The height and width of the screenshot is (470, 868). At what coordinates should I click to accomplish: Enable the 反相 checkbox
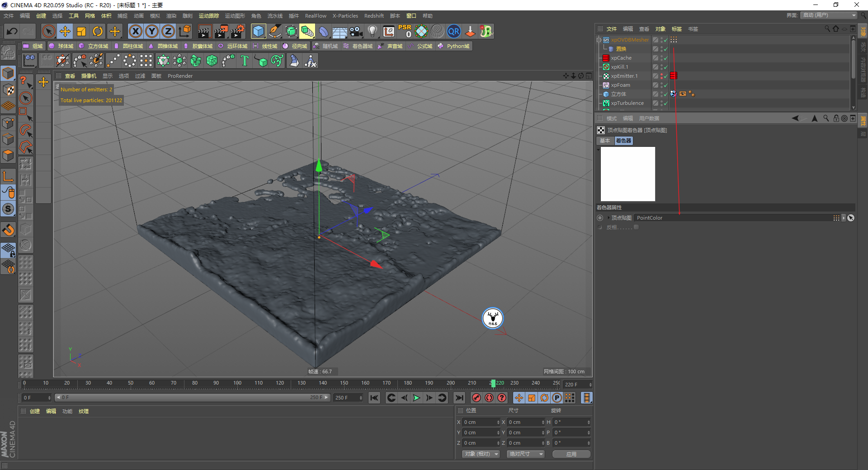pos(636,227)
